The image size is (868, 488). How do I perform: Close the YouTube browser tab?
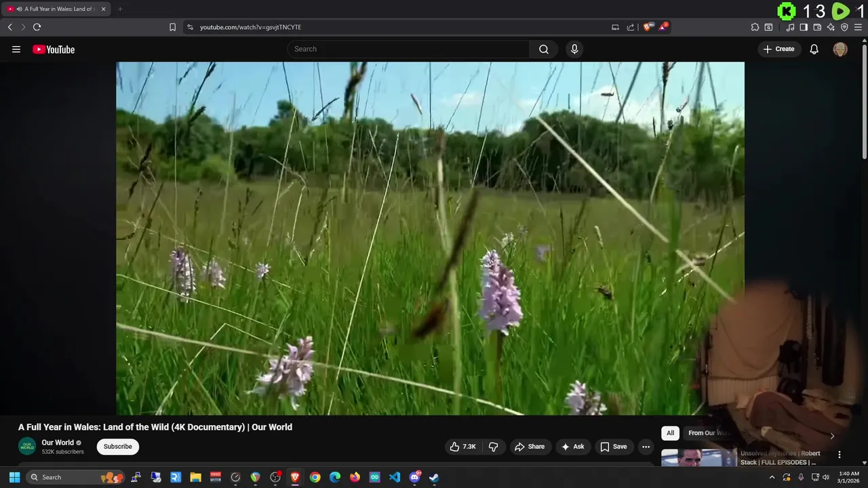point(104,9)
